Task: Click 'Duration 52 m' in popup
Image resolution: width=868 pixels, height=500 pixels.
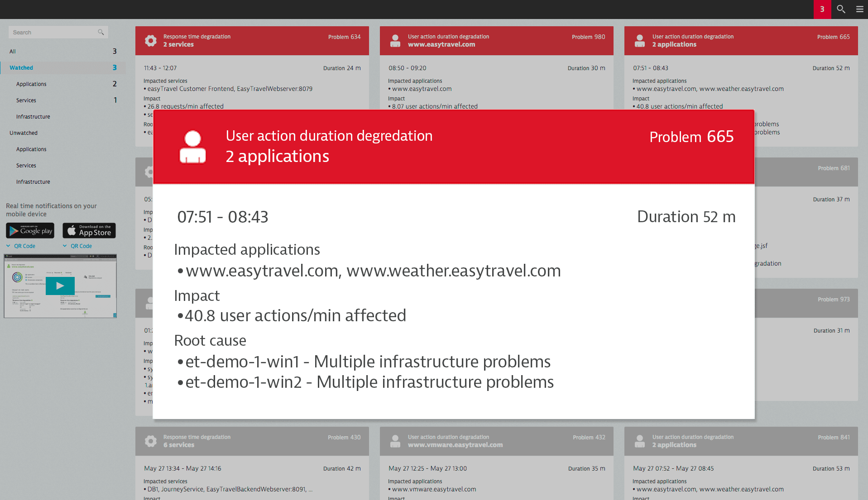Action: coord(686,217)
